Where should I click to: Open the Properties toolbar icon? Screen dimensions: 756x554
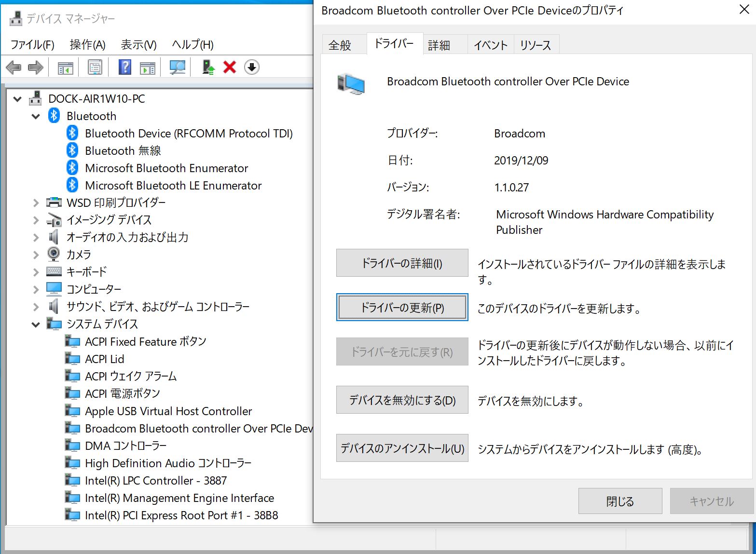(x=95, y=68)
